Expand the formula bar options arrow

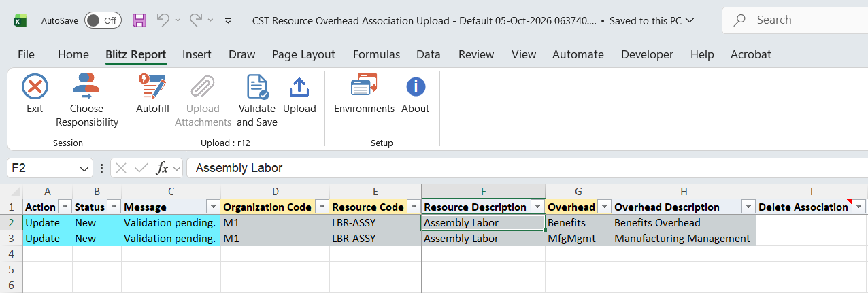177,168
